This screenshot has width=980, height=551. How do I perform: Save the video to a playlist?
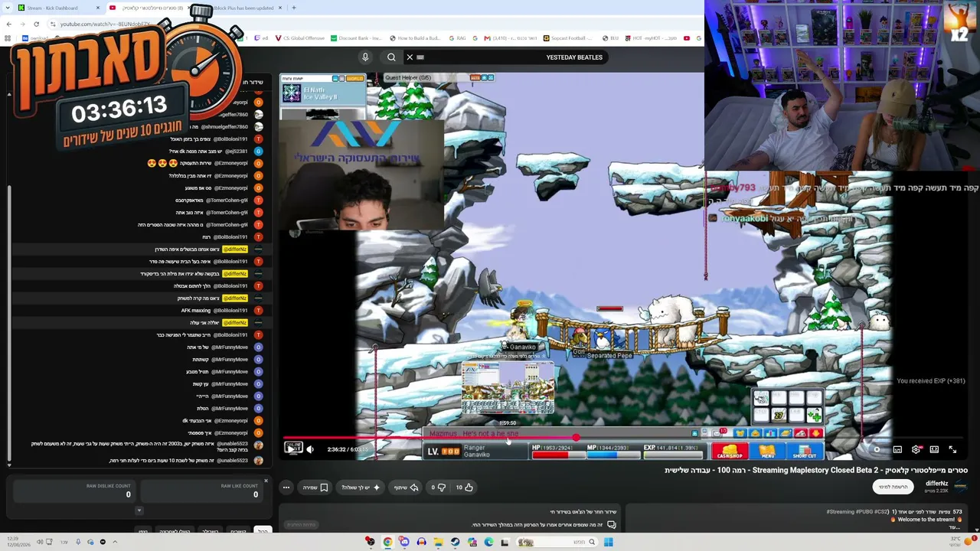(x=315, y=487)
